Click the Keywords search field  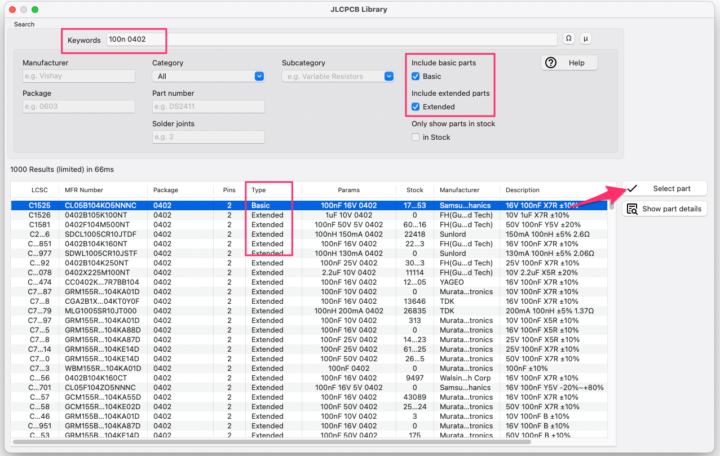click(330, 39)
